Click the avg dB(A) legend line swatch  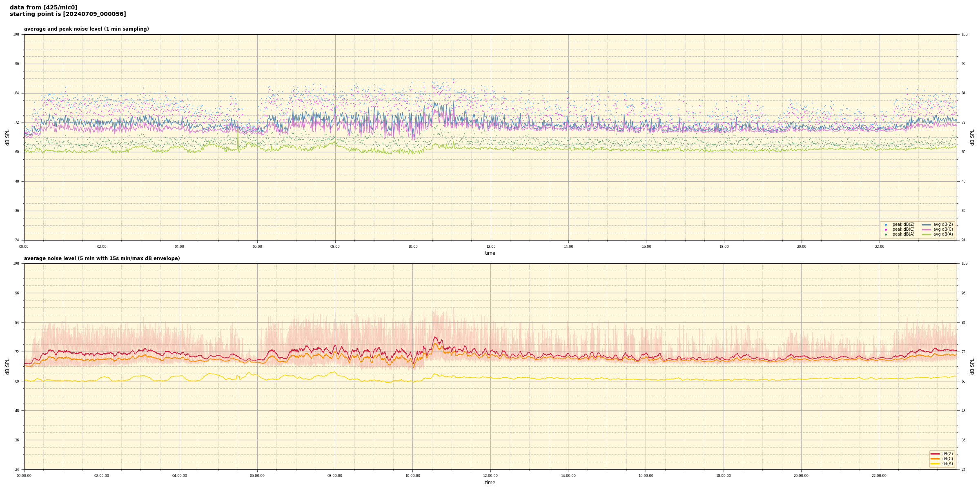click(927, 234)
